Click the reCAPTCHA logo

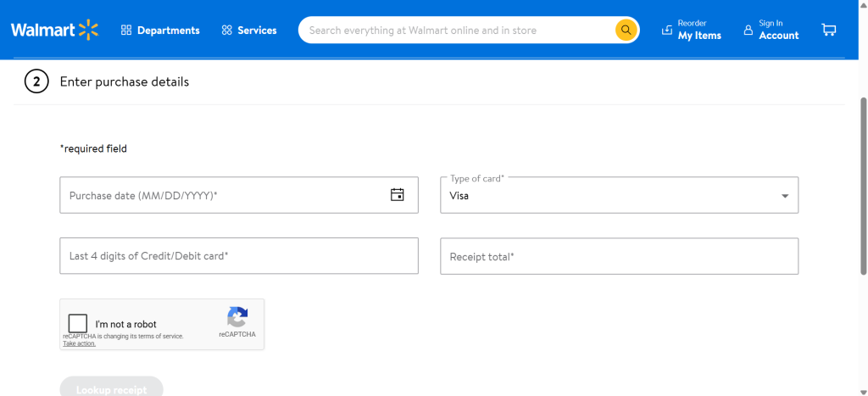(x=237, y=317)
